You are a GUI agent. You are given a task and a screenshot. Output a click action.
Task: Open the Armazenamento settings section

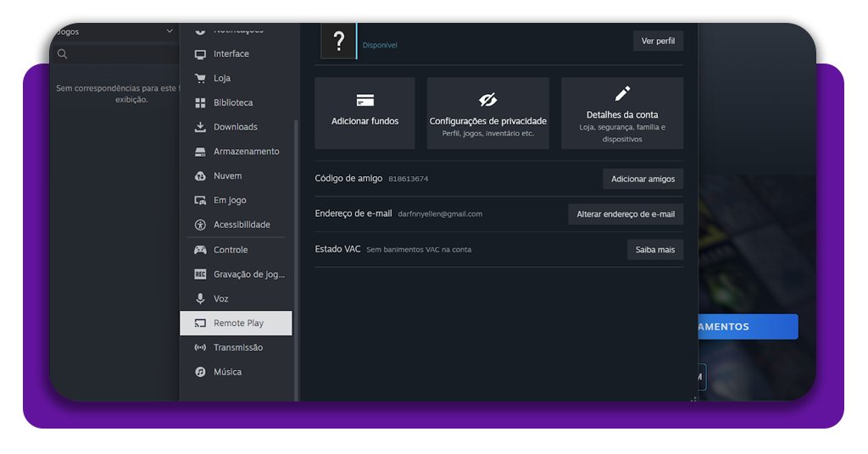click(245, 152)
